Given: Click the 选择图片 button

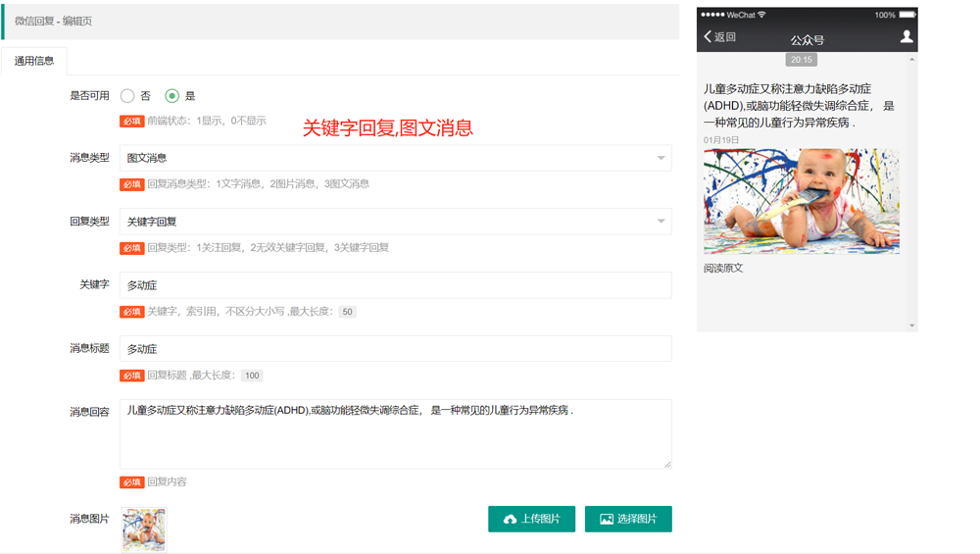Looking at the screenshot, I should click(x=628, y=519).
